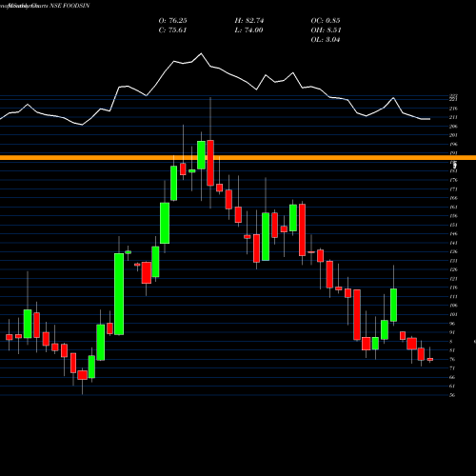Click the OC: 0.85 statistic
This screenshot has height=476, width=476.
click(x=326, y=21)
